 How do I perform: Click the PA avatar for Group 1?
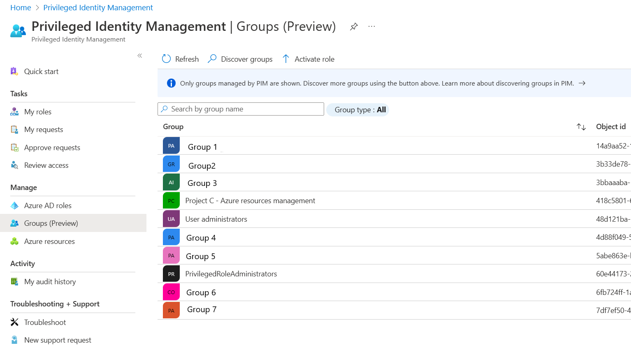coord(171,146)
